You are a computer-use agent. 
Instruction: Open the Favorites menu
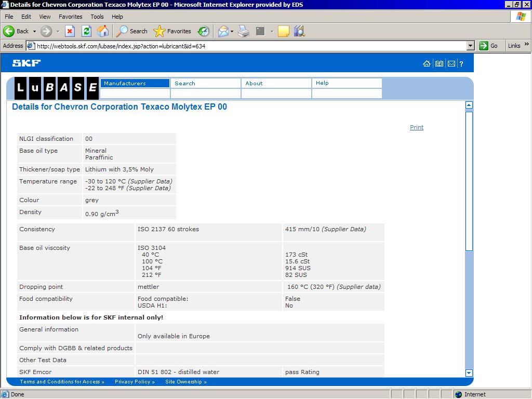(x=70, y=17)
